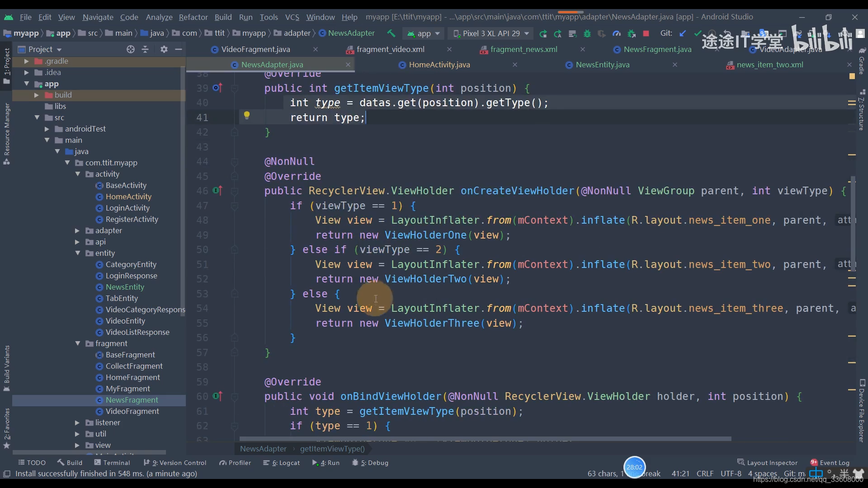The height and width of the screenshot is (488, 868).
Task: Open the Structure side panel
Action: [x=862, y=111]
